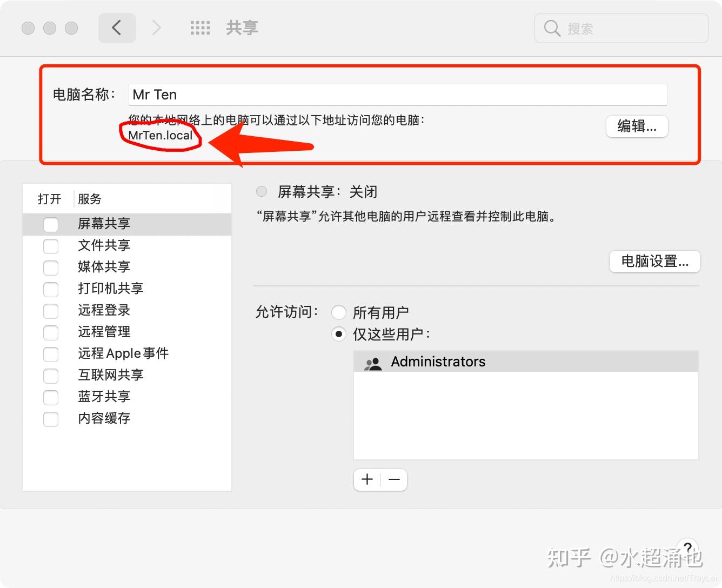722x588 pixels.
Task: Check the 内容缓存 checkbox
Action: (x=51, y=419)
